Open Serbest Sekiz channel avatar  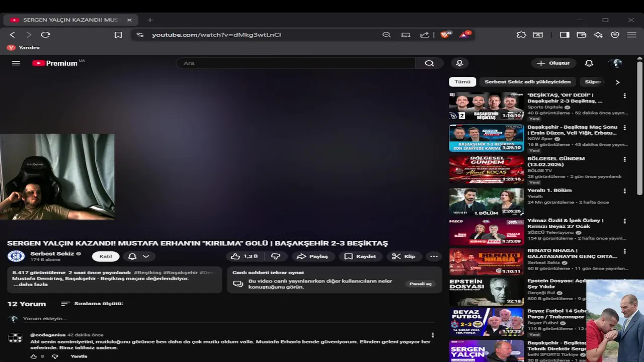16,256
